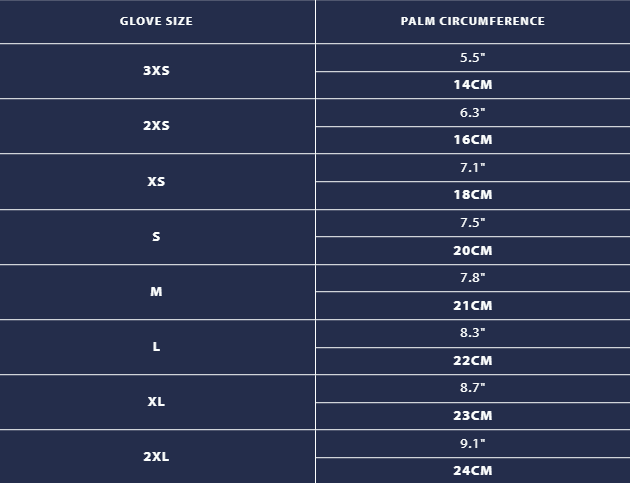This screenshot has width=630, height=483.
Task: Click the 8.3" circumference value
Action: [x=472, y=333]
